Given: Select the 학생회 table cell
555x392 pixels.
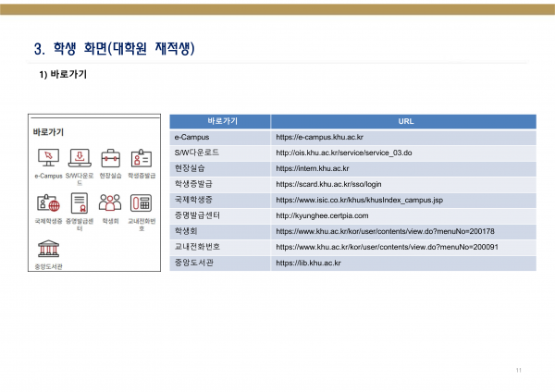Looking at the screenshot, I should pyautogui.click(x=220, y=231).
